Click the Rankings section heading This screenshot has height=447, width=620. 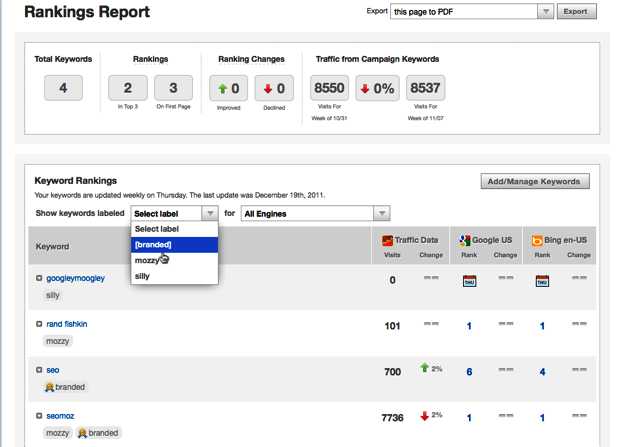click(x=150, y=59)
